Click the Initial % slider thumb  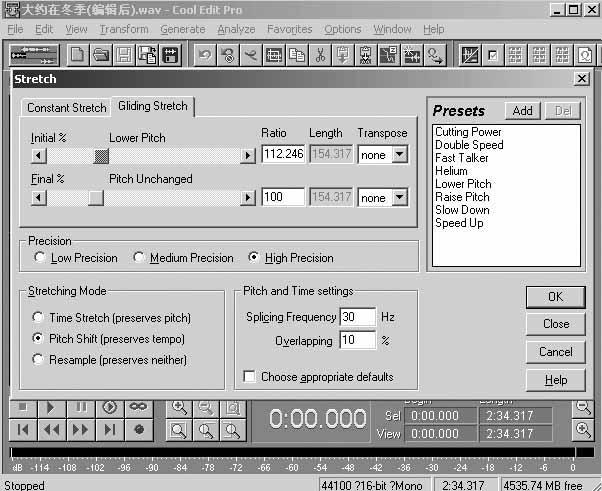coord(101,155)
